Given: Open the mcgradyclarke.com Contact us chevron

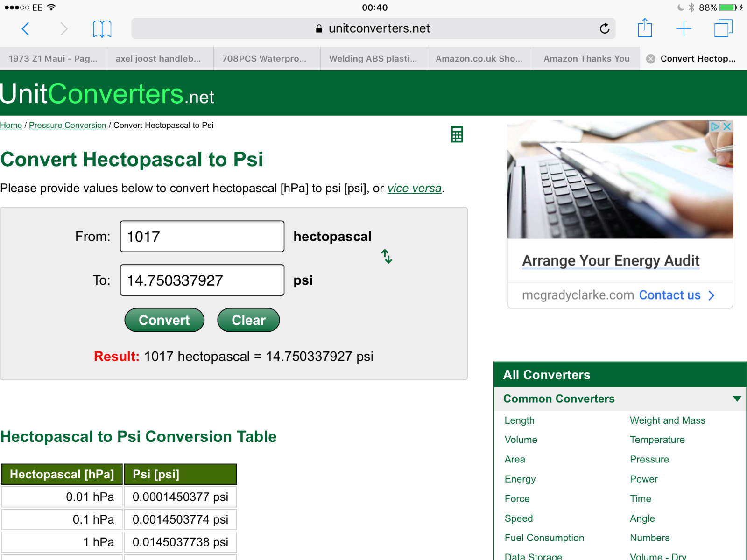Looking at the screenshot, I should [x=711, y=295].
